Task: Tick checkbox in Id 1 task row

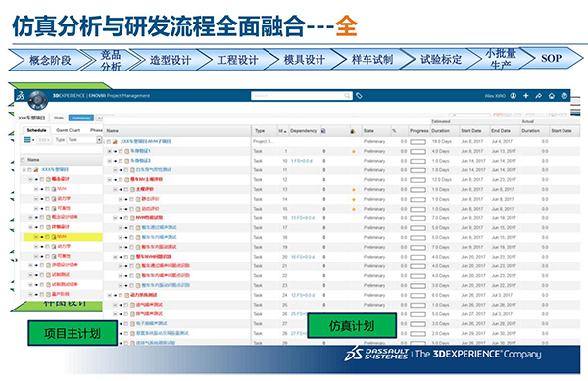Action: [x=121, y=151]
